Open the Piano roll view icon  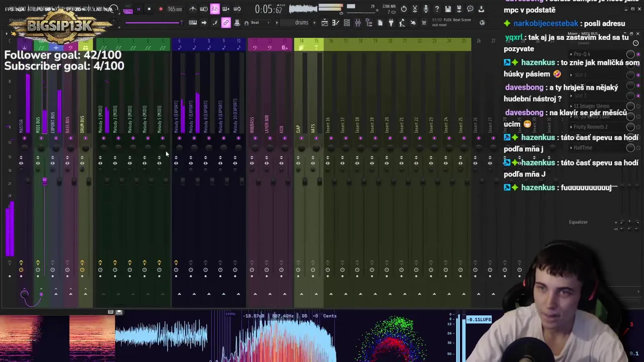point(336,23)
